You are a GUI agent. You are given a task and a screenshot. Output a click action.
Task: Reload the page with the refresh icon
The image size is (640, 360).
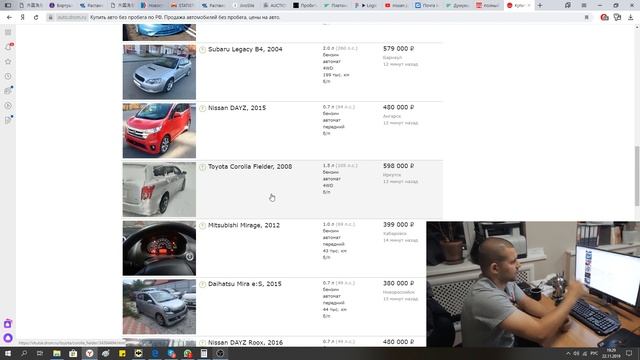pyautogui.click(x=36, y=18)
